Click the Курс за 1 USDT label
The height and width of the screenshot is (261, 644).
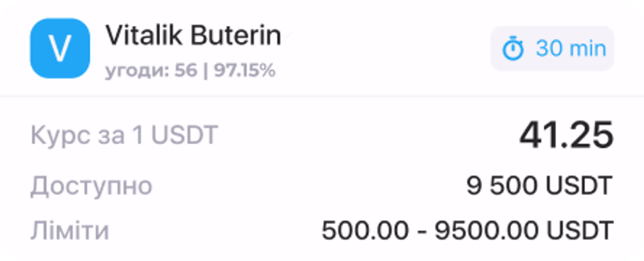point(124,136)
